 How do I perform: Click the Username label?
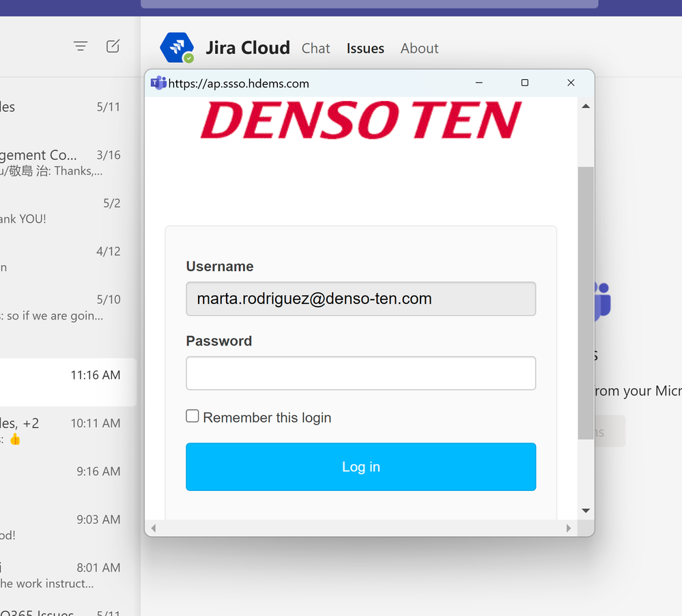[220, 266]
